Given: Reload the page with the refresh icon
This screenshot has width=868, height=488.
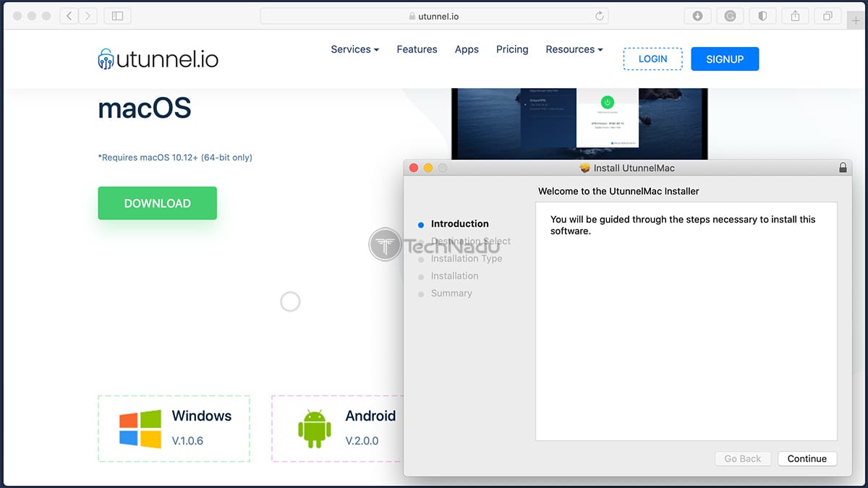Looking at the screenshot, I should (x=599, y=16).
